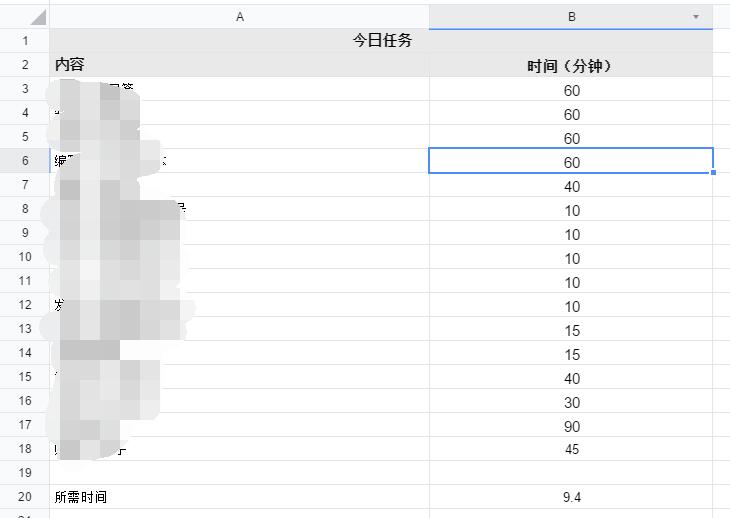The height and width of the screenshot is (518, 730).
Task: Click the value 10 in row 9
Action: tap(571, 233)
